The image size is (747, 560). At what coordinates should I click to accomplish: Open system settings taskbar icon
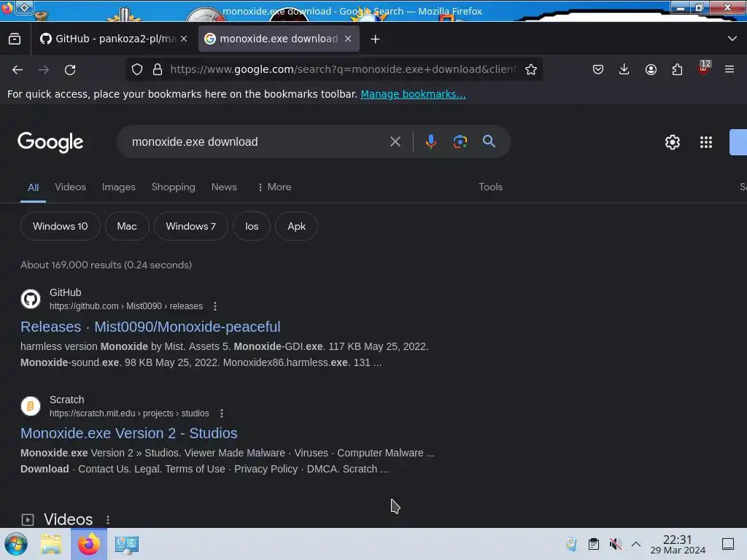127,544
